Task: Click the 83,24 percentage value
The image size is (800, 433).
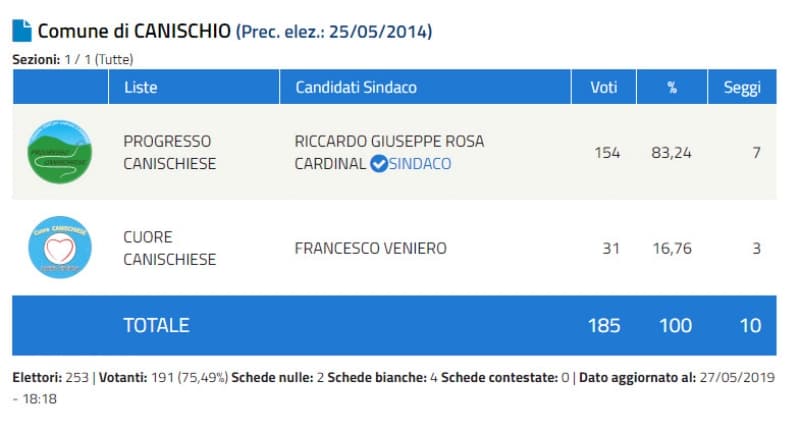Action: 672,153
